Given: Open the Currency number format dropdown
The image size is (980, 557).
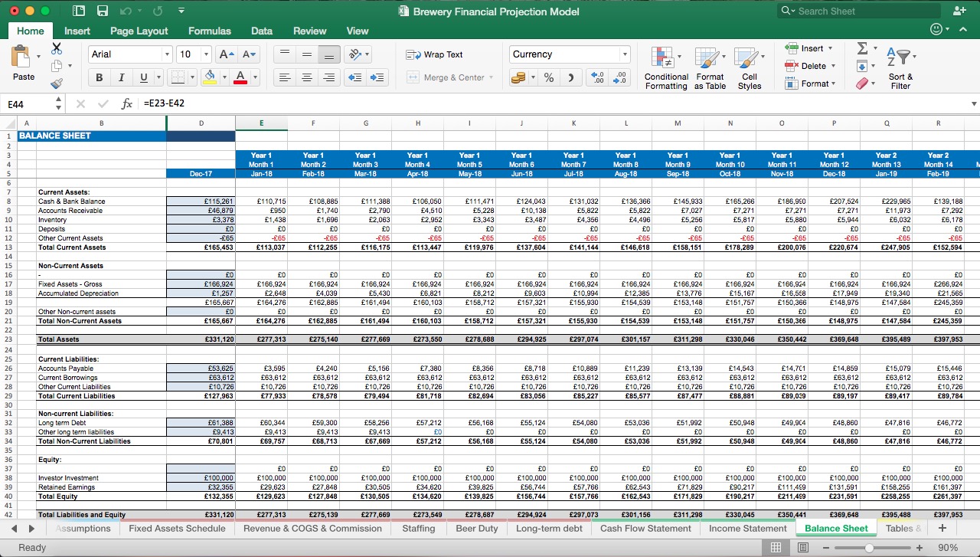Looking at the screenshot, I should tap(625, 54).
